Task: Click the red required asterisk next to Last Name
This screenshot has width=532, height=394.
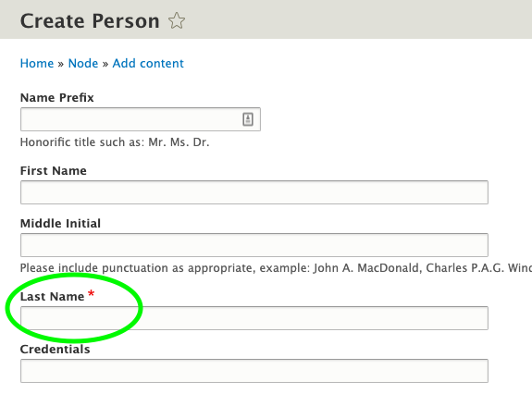Action: tap(91, 293)
